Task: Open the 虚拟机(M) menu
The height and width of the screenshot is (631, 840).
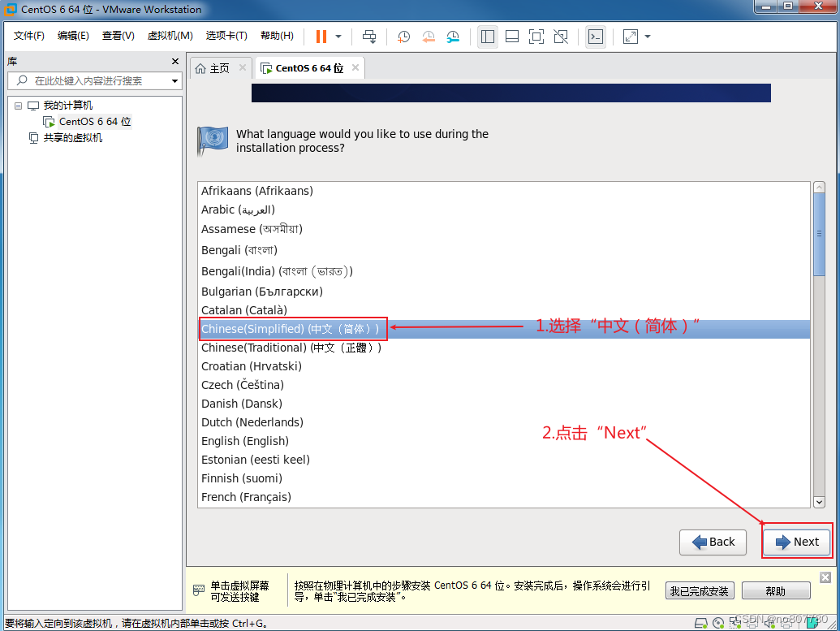Action: coord(169,35)
